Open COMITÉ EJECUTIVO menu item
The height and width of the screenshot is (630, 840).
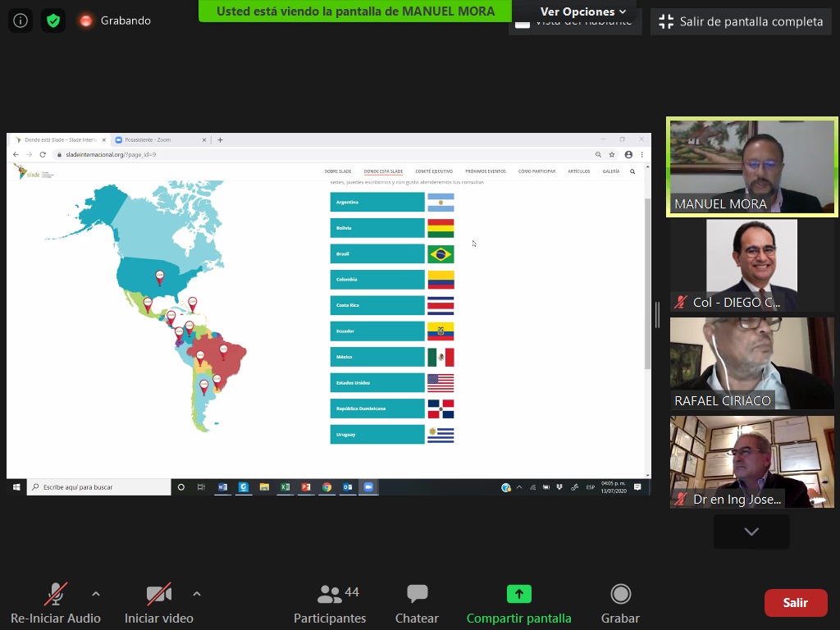(x=434, y=171)
